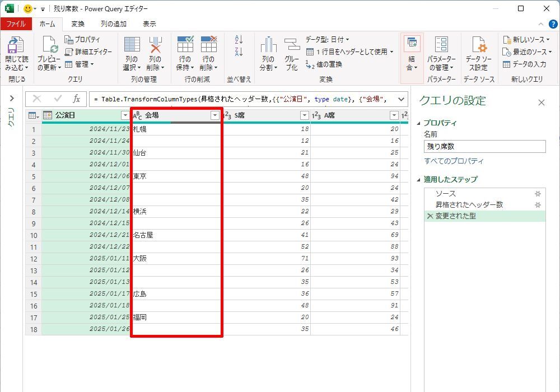Sort ascending with the A-Z icon
This screenshot has width=560, height=392.
(x=239, y=40)
